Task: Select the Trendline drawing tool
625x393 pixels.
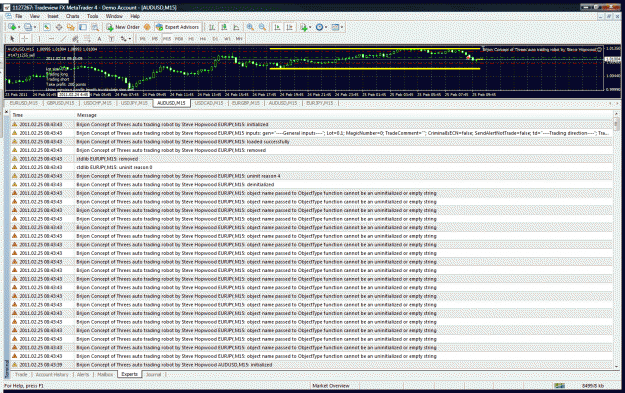Action: click(x=63, y=39)
